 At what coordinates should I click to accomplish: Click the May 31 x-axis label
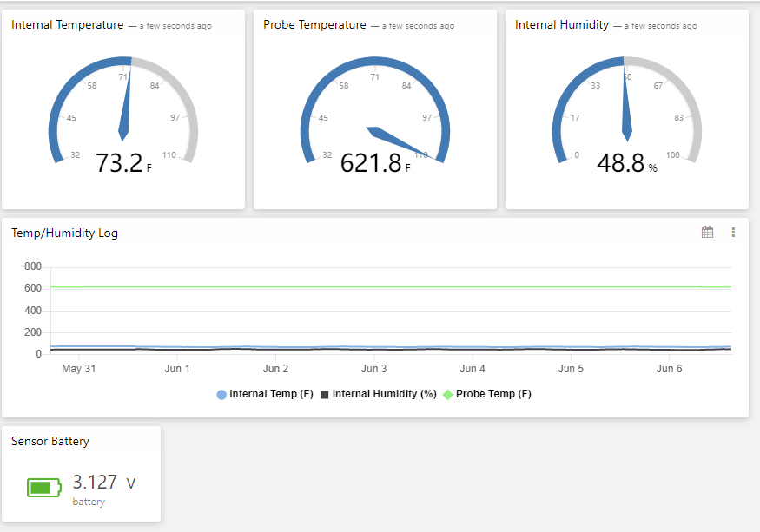coord(78,369)
